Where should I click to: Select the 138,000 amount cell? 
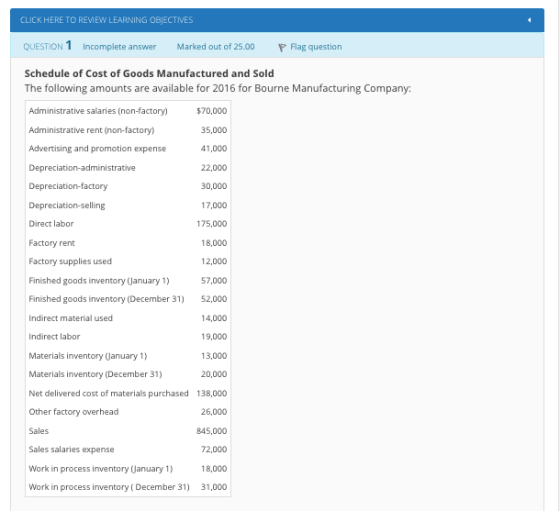coord(212,394)
